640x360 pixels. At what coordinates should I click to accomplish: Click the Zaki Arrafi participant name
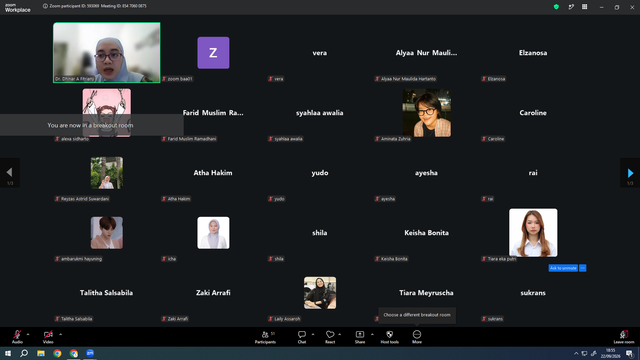213,293
